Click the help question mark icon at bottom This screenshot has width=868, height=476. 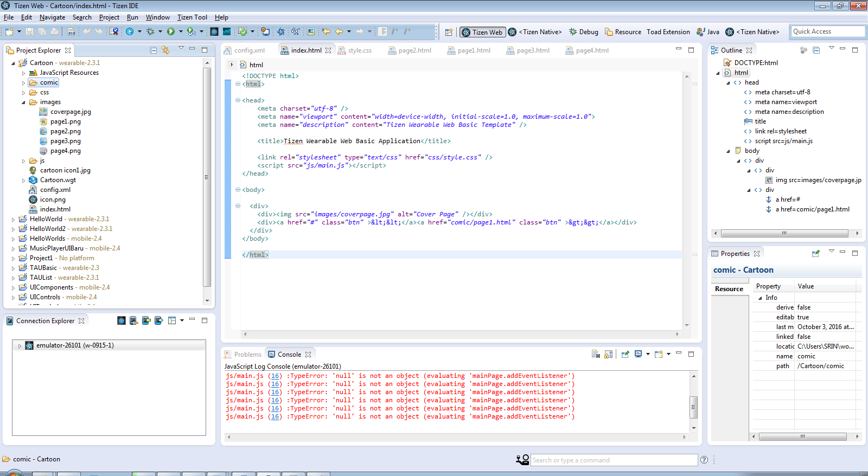point(704,460)
